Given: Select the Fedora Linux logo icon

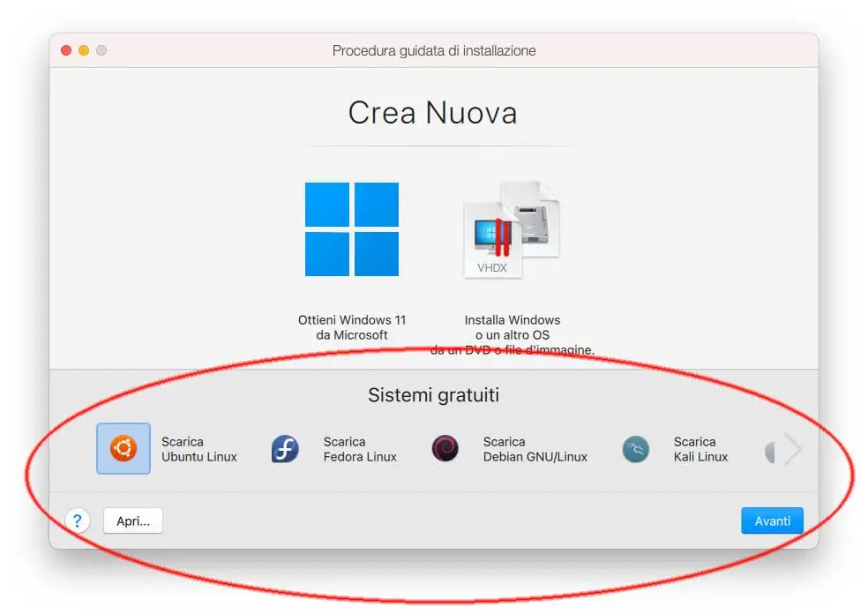Looking at the screenshot, I should click(x=285, y=449).
